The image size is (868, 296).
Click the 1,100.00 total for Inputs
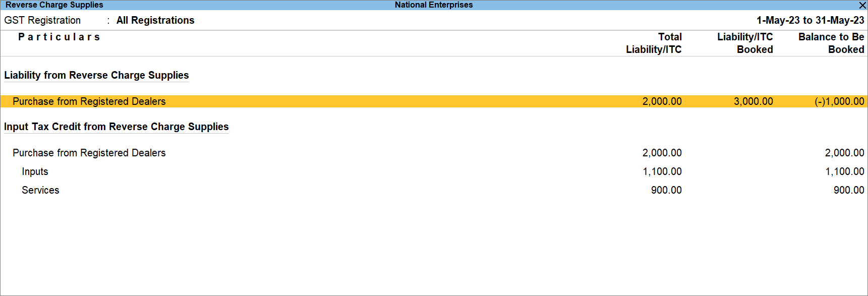(662, 171)
